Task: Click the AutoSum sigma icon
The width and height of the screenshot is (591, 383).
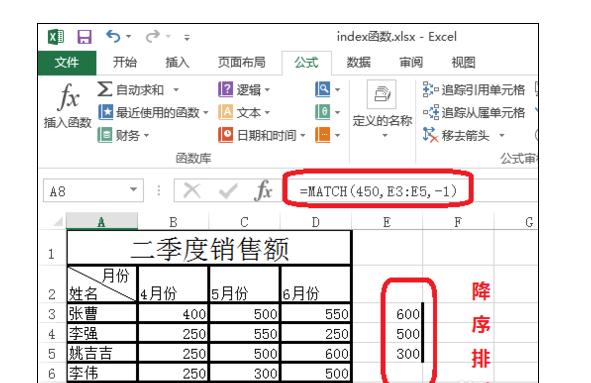Action: 105,89
